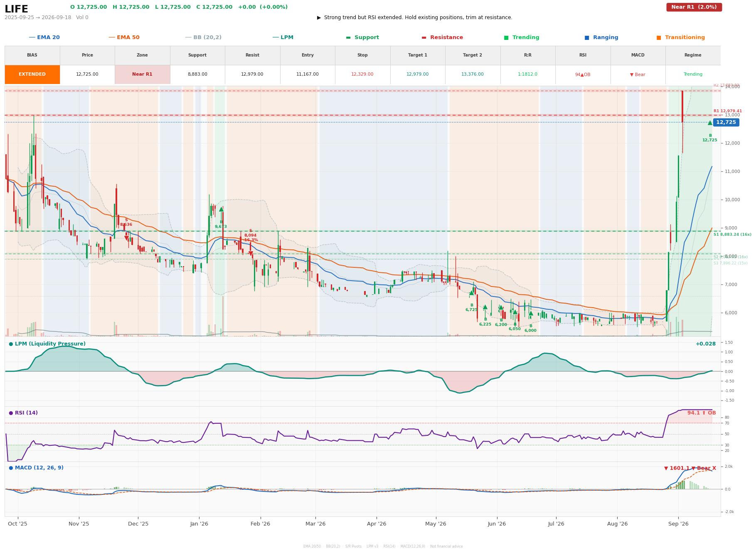Click the red sell triangle below S 8,094
Screen dimensions: 756x553
(x=251, y=253)
